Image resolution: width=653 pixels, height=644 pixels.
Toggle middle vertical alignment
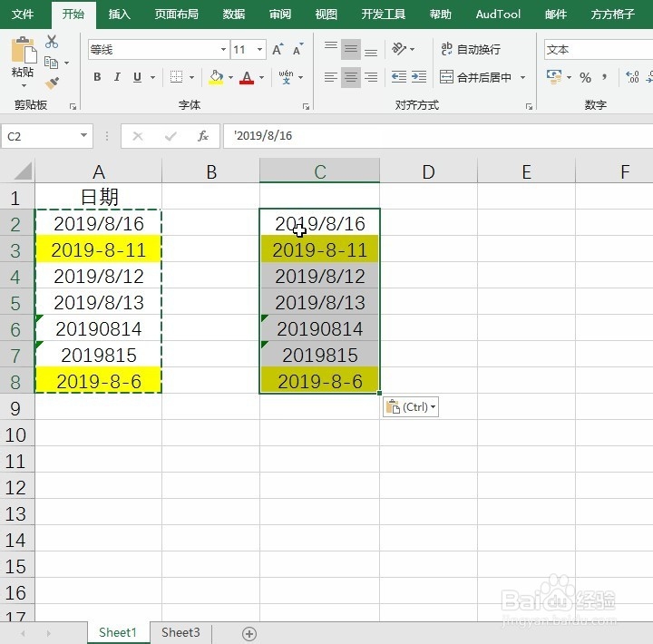(x=351, y=49)
